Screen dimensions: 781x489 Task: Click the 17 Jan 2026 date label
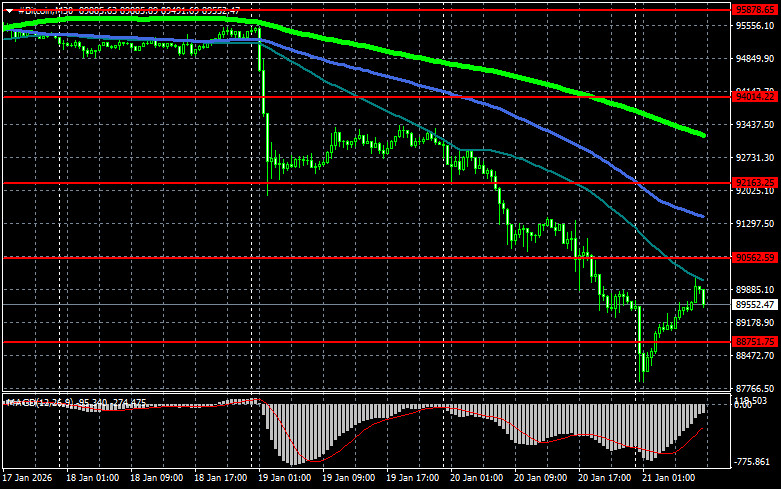pyautogui.click(x=27, y=479)
